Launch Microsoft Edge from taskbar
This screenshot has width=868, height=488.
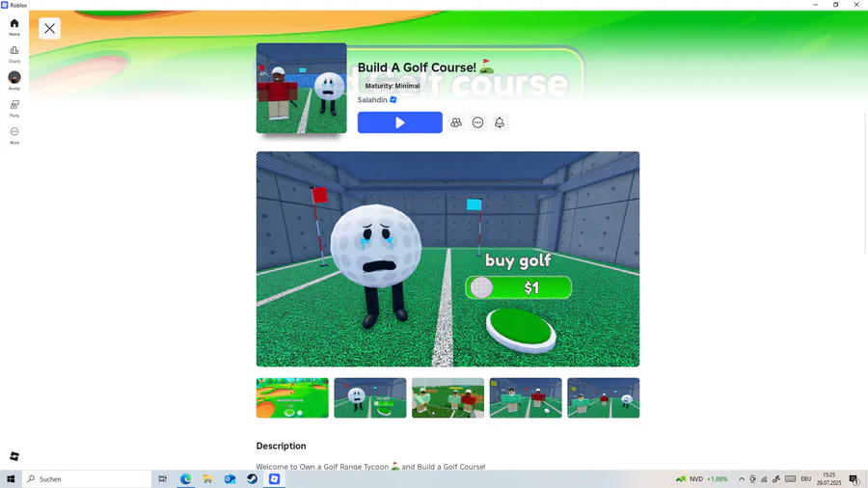pos(185,479)
